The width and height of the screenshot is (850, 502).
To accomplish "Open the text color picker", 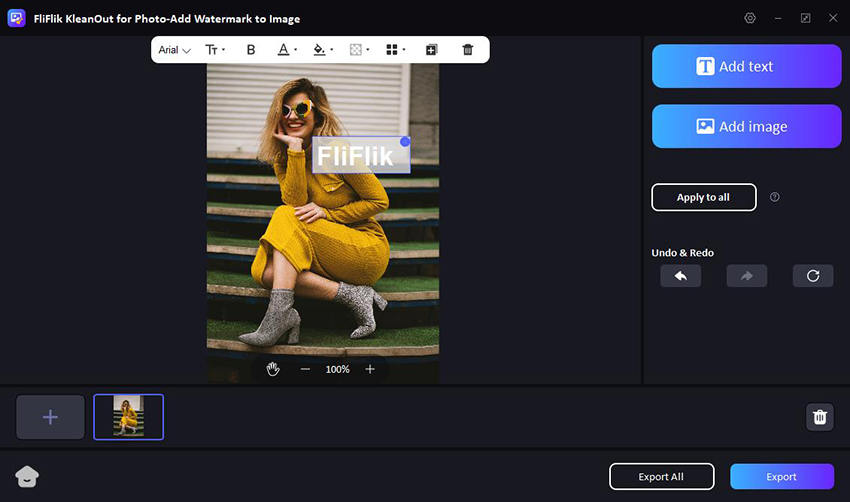I will [x=286, y=50].
